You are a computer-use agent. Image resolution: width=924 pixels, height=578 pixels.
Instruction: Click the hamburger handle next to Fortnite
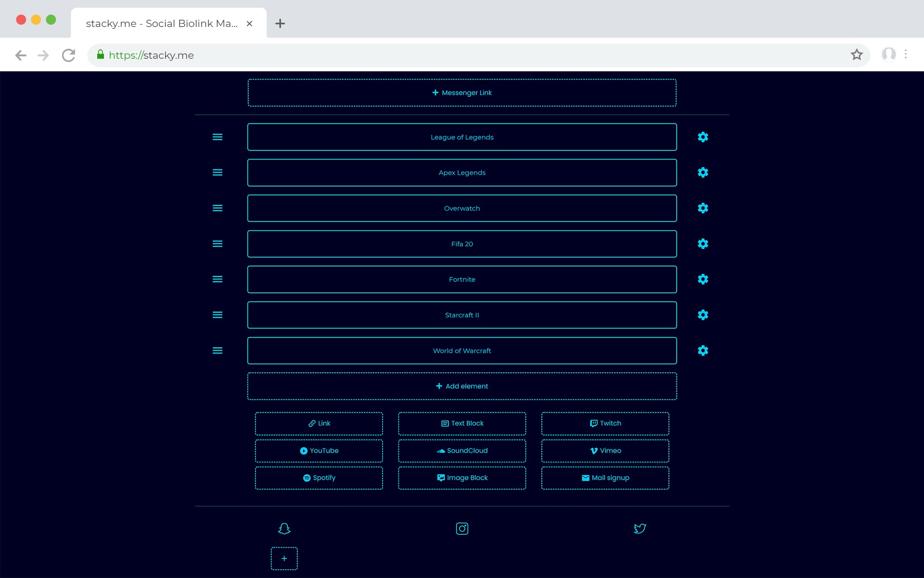(x=218, y=279)
